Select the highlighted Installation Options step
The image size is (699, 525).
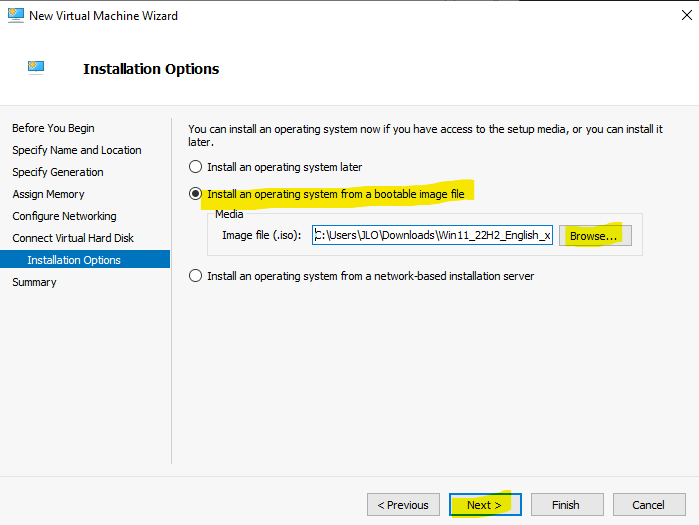85,259
